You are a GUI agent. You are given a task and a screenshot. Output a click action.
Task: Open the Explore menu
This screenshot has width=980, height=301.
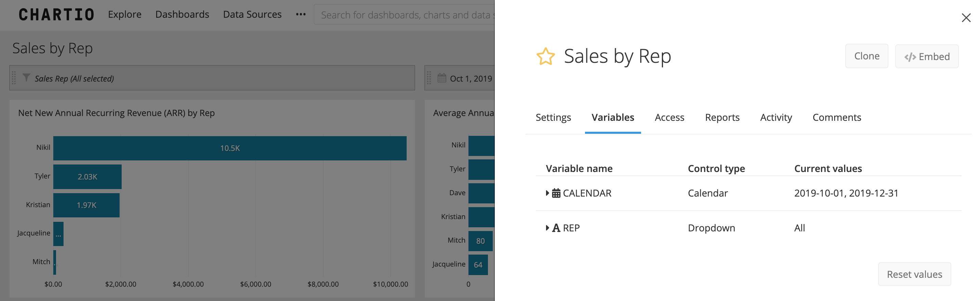click(125, 14)
